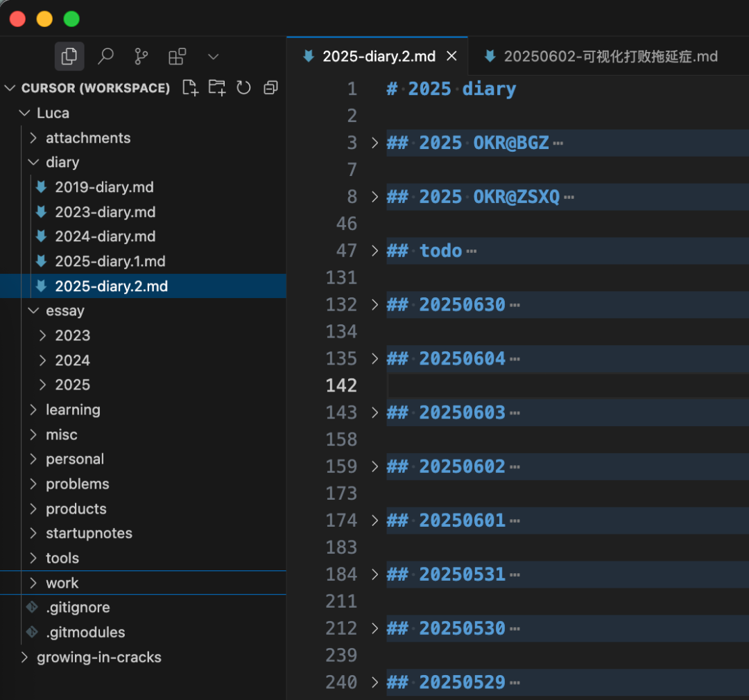Open the Extensions view icon
The height and width of the screenshot is (700, 749).
(178, 56)
